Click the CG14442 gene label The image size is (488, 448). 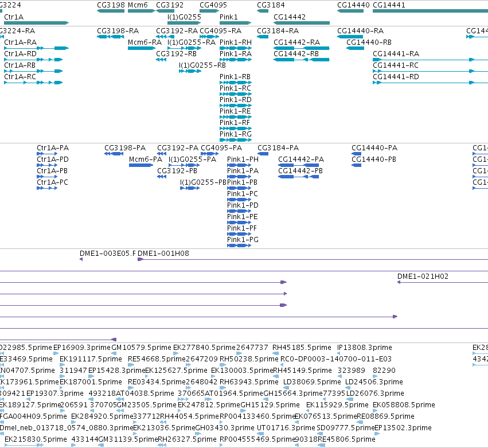290,17
